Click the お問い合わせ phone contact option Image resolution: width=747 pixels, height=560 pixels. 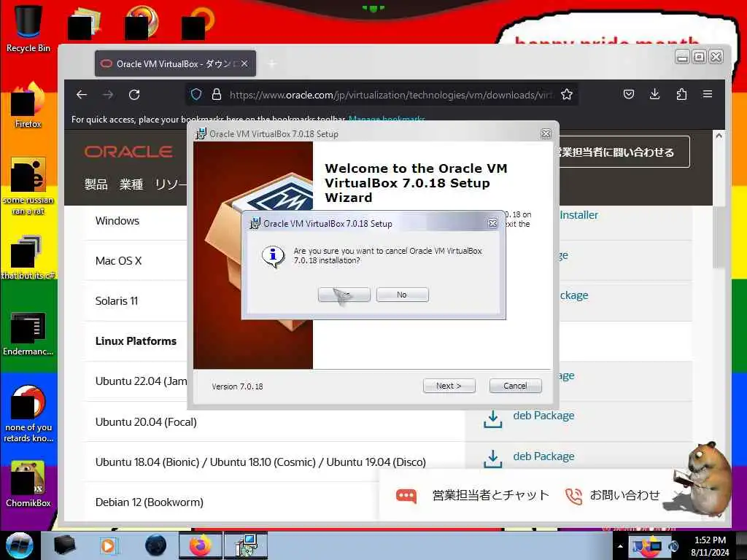click(x=624, y=495)
